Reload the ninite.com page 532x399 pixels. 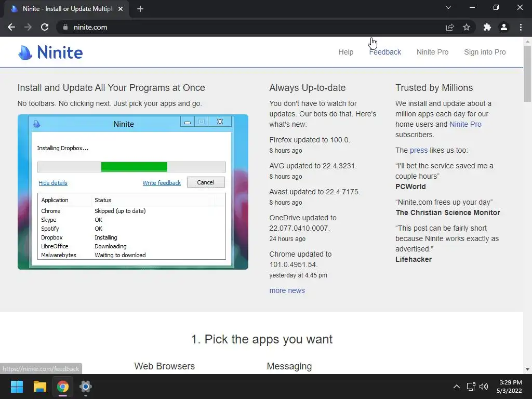45,27
